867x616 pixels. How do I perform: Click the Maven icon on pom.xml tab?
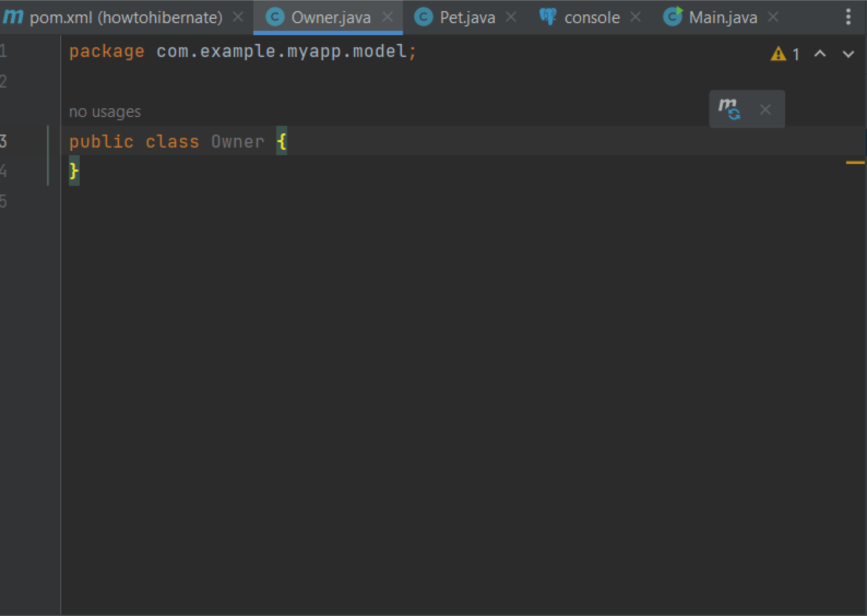(x=13, y=17)
